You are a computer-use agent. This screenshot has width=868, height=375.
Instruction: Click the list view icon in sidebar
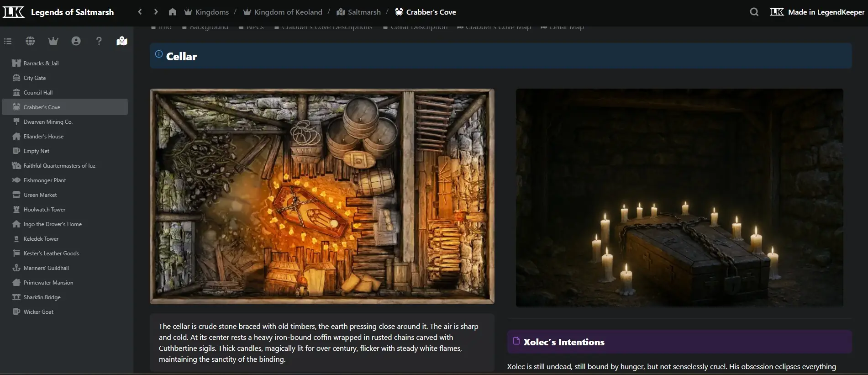pos(8,41)
